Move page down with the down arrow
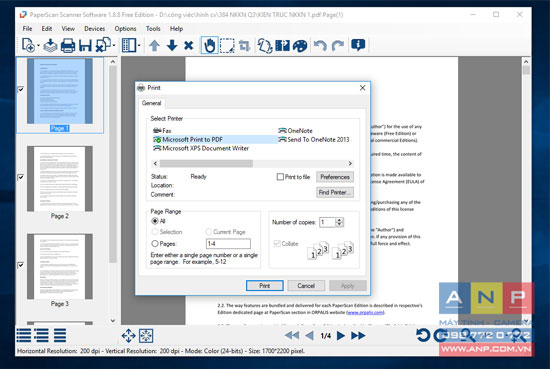The image size is (550, 369). [x=172, y=46]
